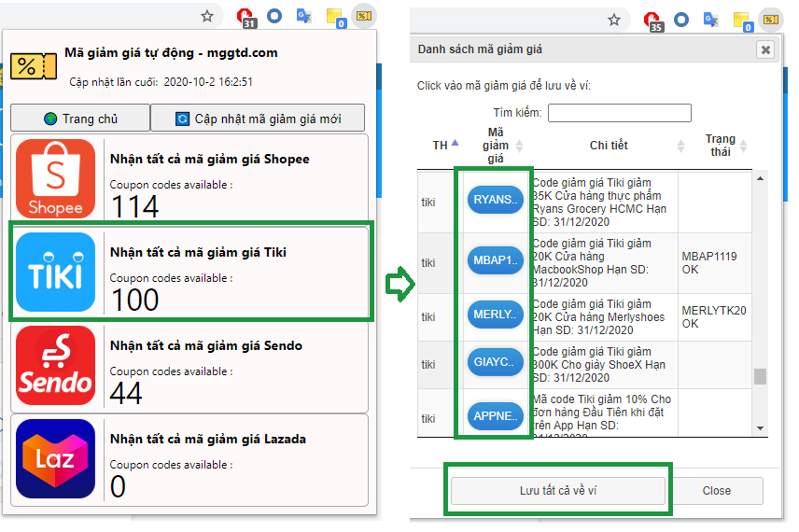
Task: Click the scroll down arrow of the coupon table
Action: click(761, 428)
